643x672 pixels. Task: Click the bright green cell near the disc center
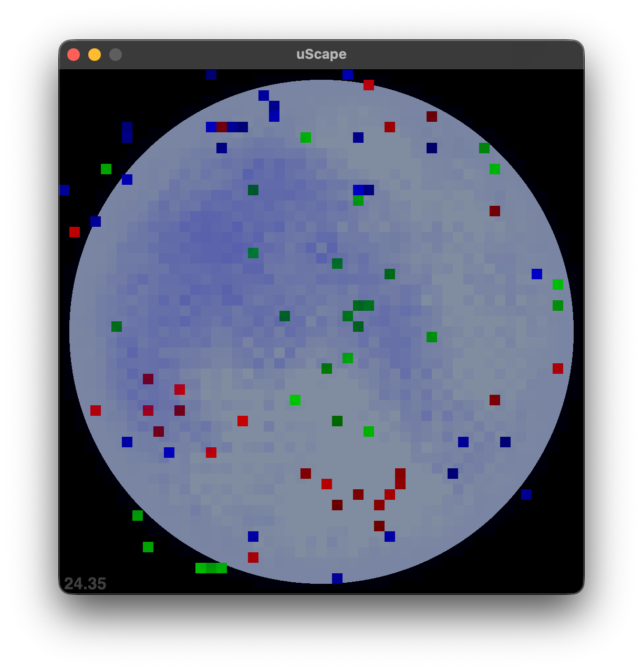coord(295,400)
